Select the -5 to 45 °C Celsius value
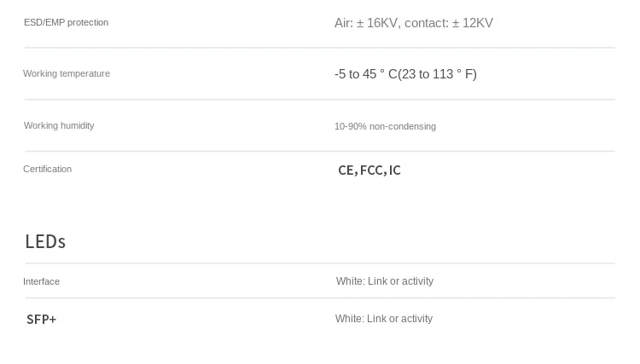Screen dimensions: 640x364 pos(366,74)
